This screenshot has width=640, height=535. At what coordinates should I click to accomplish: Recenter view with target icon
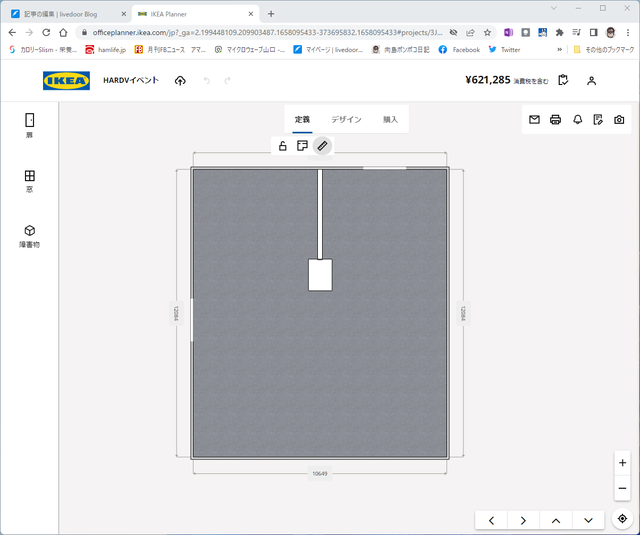[x=622, y=519]
